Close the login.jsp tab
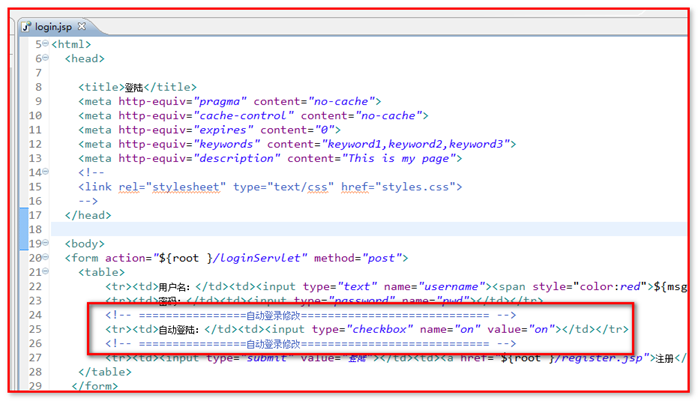This screenshot has height=401, width=698. (x=81, y=26)
